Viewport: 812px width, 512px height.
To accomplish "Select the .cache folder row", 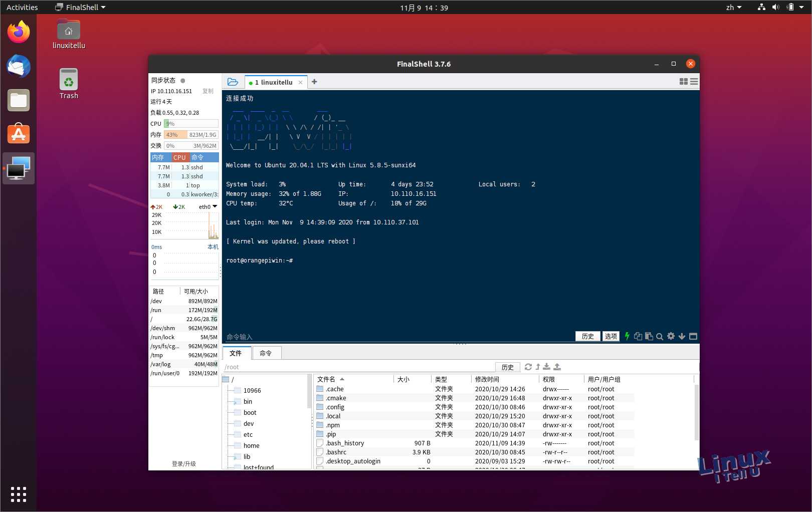I will 475,389.
